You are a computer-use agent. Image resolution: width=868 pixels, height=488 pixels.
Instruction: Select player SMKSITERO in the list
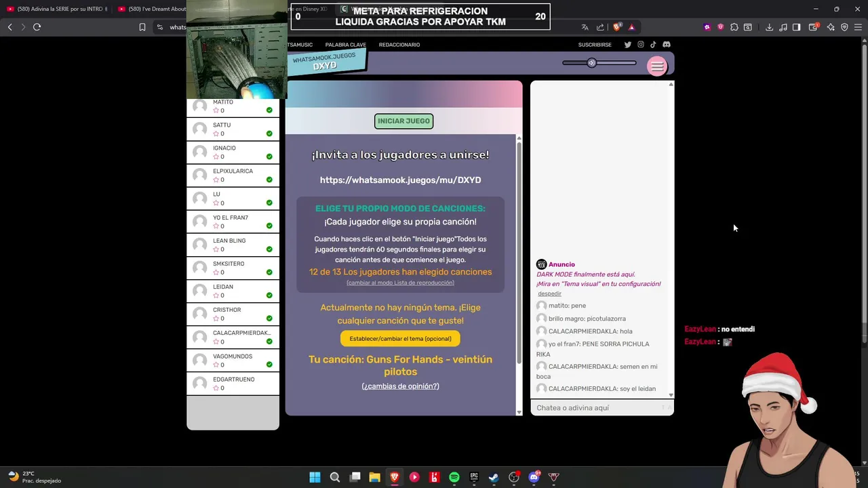233,268
